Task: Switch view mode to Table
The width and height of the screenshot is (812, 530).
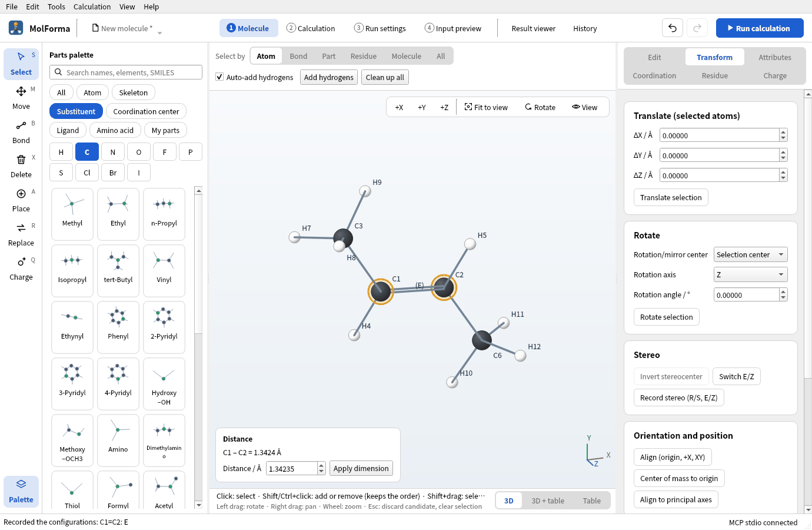Action: (592, 501)
